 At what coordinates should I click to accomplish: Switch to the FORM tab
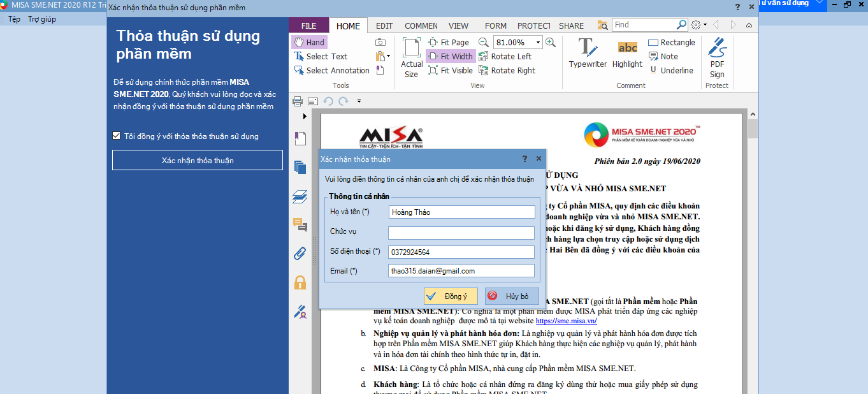point(496,26)
